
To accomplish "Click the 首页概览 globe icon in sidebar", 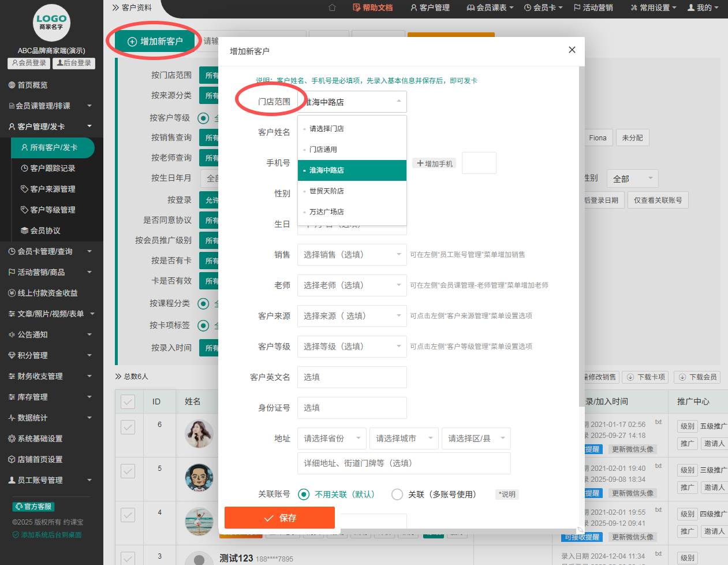I will (x=12, y=85).
